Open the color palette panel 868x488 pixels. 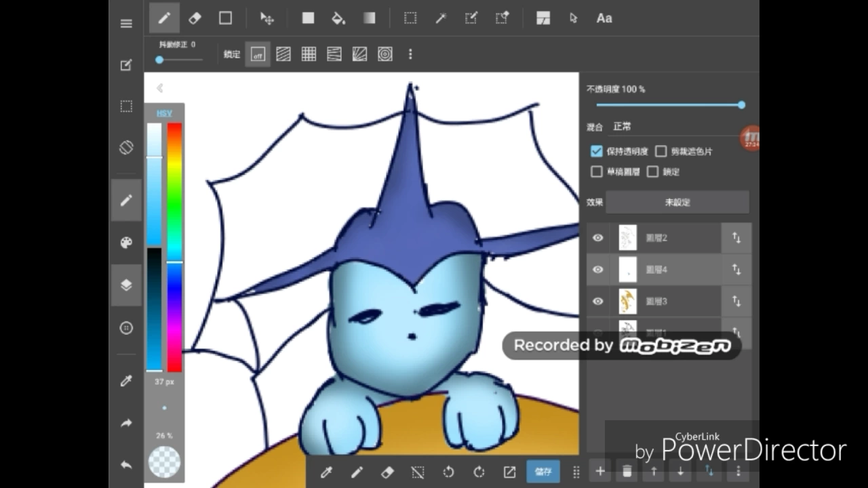[126, 243]
